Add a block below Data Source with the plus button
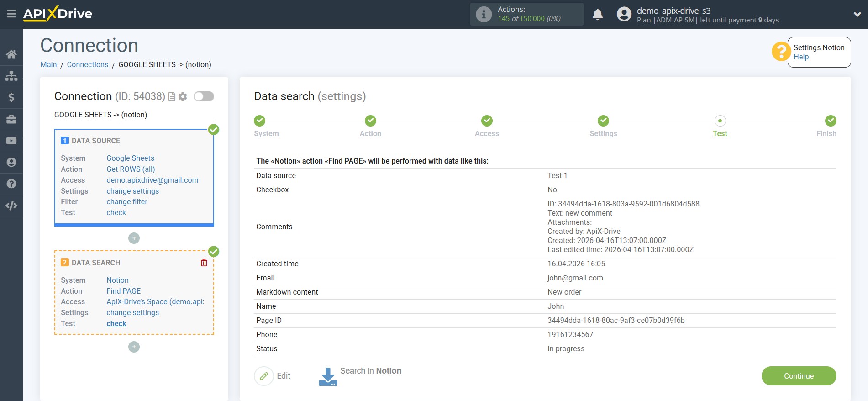Screen dimensions: 868x401 point(134,238)
